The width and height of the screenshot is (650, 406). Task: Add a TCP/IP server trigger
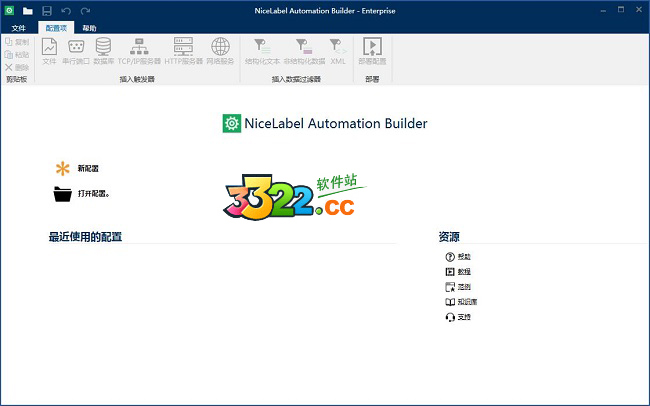[x=138, y=50]
